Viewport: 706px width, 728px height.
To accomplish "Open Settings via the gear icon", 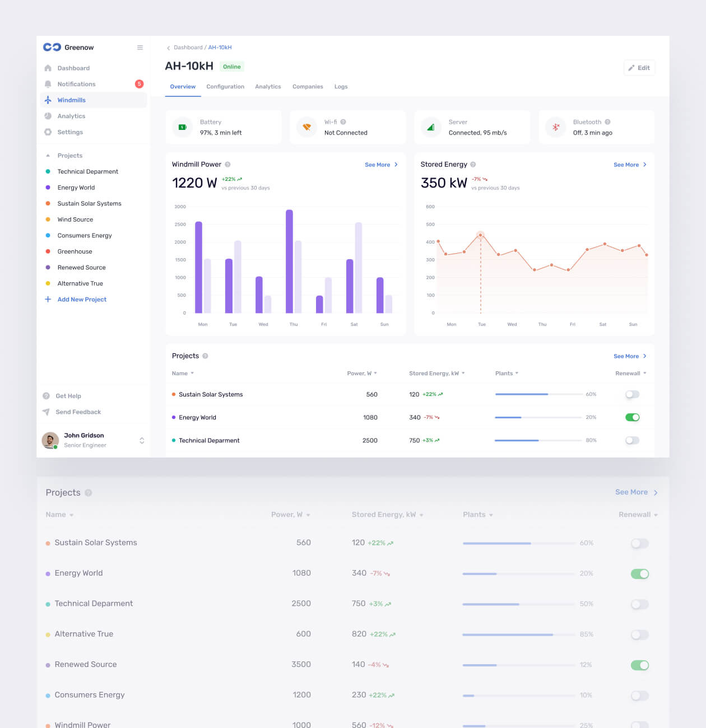I will 48,132.
